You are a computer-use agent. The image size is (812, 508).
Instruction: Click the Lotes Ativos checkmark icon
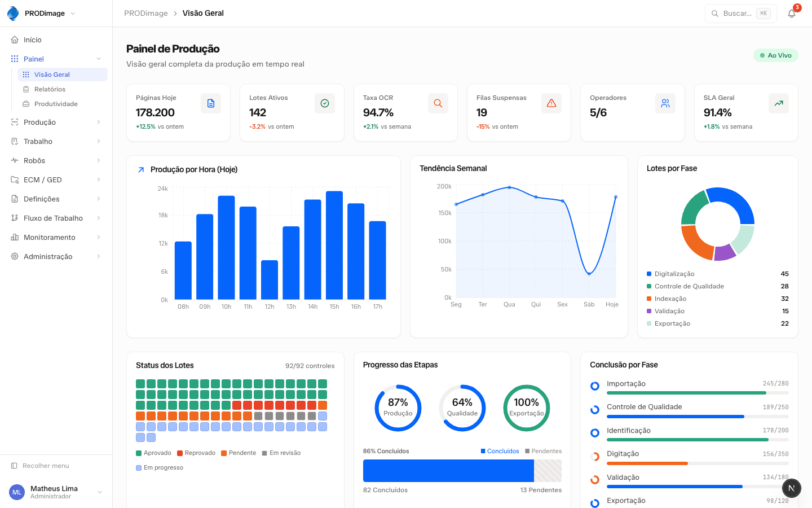325,103
